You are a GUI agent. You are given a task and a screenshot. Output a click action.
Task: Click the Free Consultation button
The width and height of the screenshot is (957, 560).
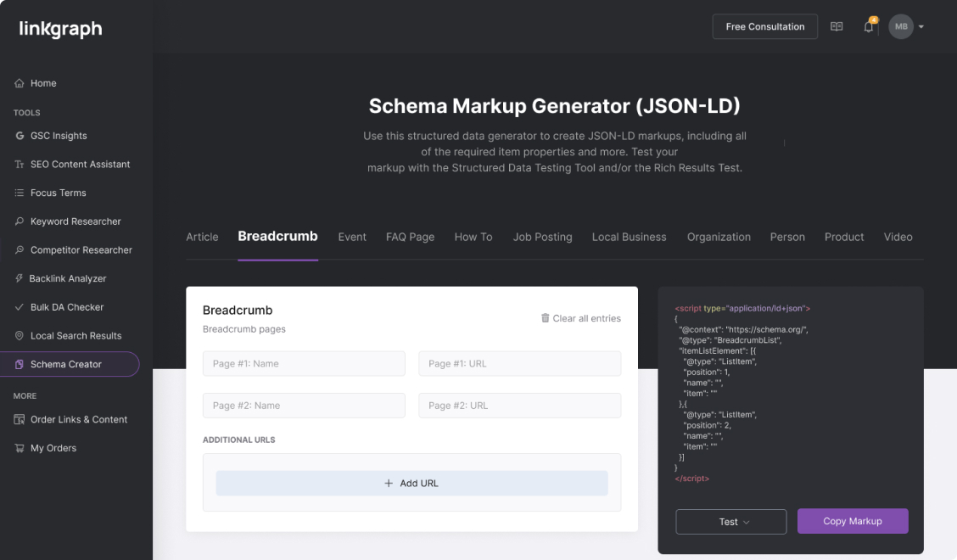(x=764, y=26)
